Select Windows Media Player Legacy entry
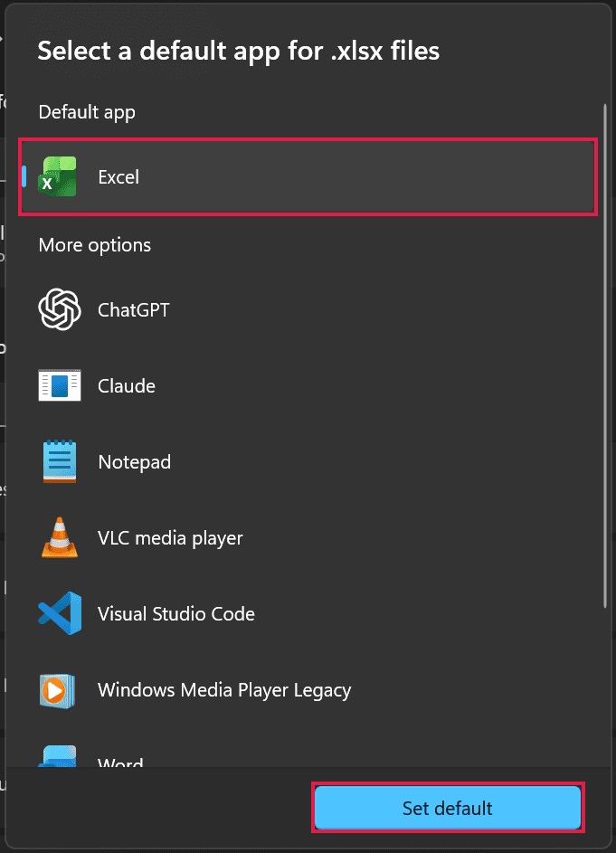 [x=309, y=690]
